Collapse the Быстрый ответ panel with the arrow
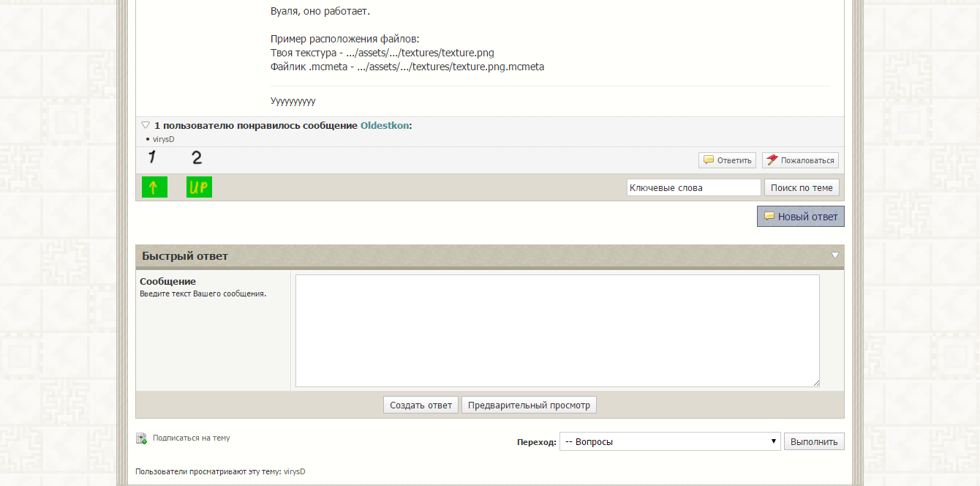The width and height of the screenshot is (980, 486). (x=835, y=255)
